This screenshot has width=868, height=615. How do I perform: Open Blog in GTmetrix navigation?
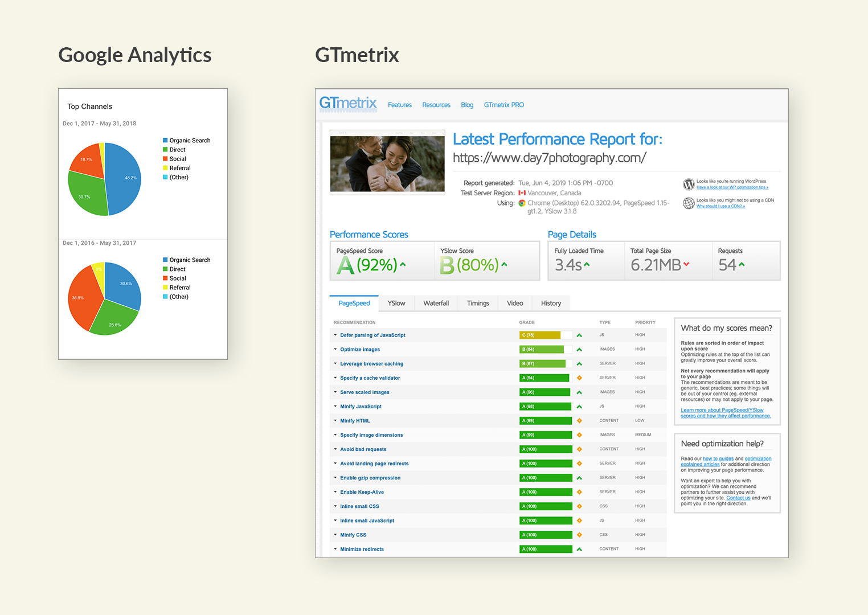click(x=467, y=105)
